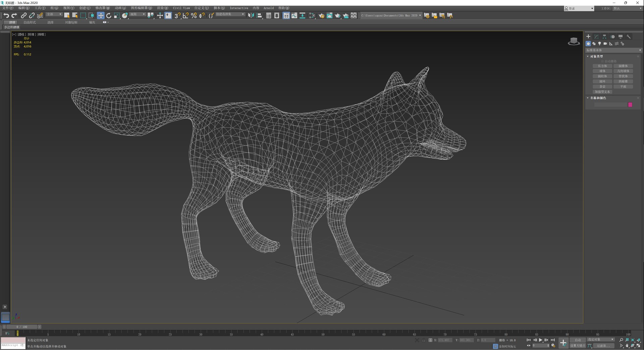Select the Lights category icon

click(x=599, y=44)
